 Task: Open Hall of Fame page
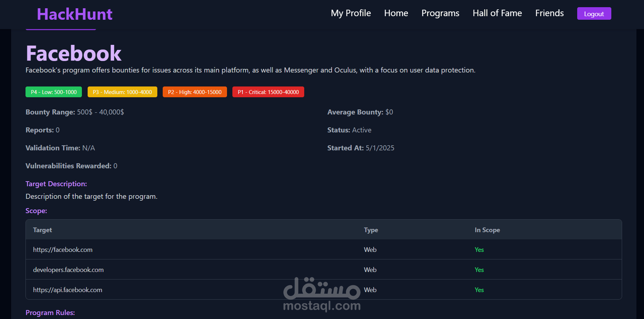pos(497,13)
